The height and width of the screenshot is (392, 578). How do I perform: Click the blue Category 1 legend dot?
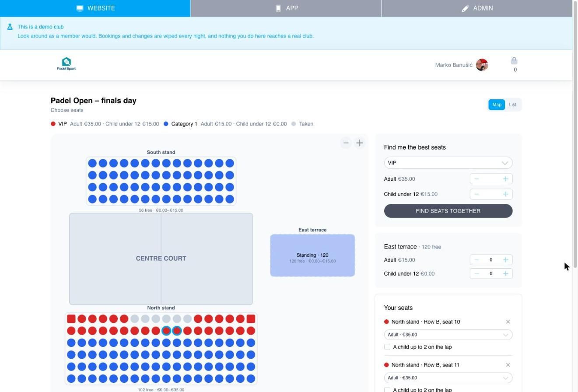pyautogui.click(x=166, y=124)
